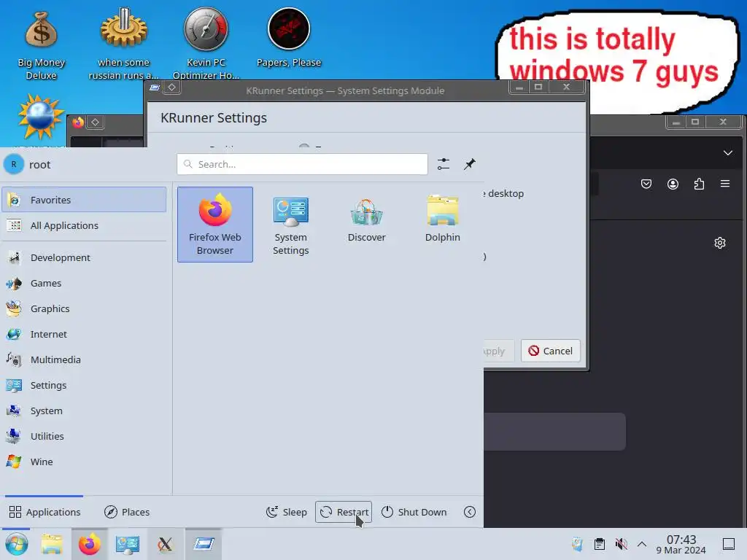Open Firefox account profile icon
The height and width of the screenshot is (560, 747).
tap(673, 184)
